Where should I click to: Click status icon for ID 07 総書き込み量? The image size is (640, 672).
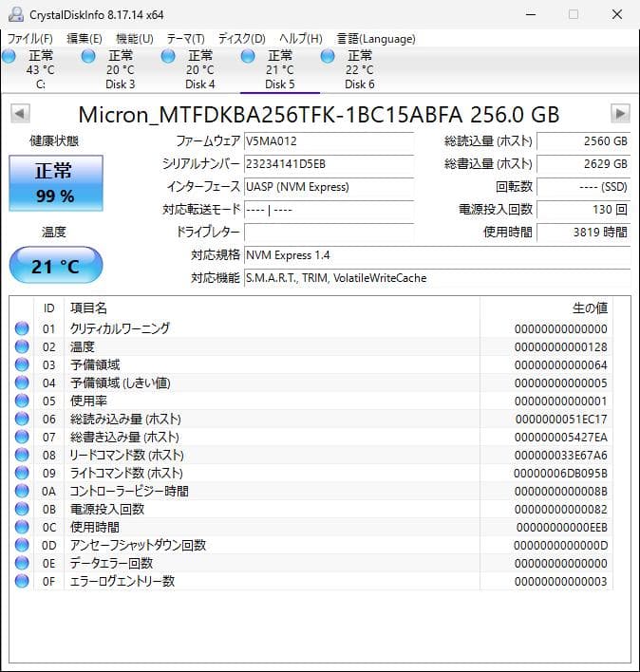(x=22, y=437)
